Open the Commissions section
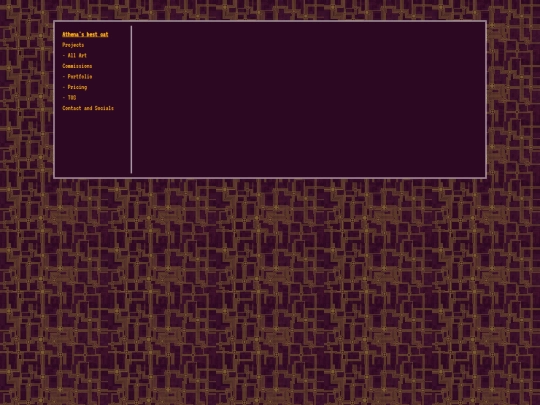 click(x=77, y=66)
